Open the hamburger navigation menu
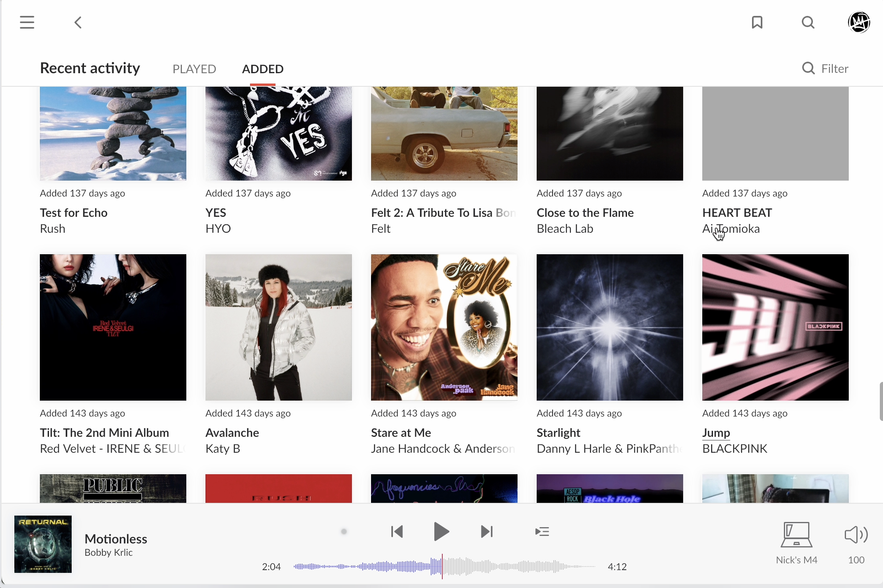 click(x=27, y=22)
